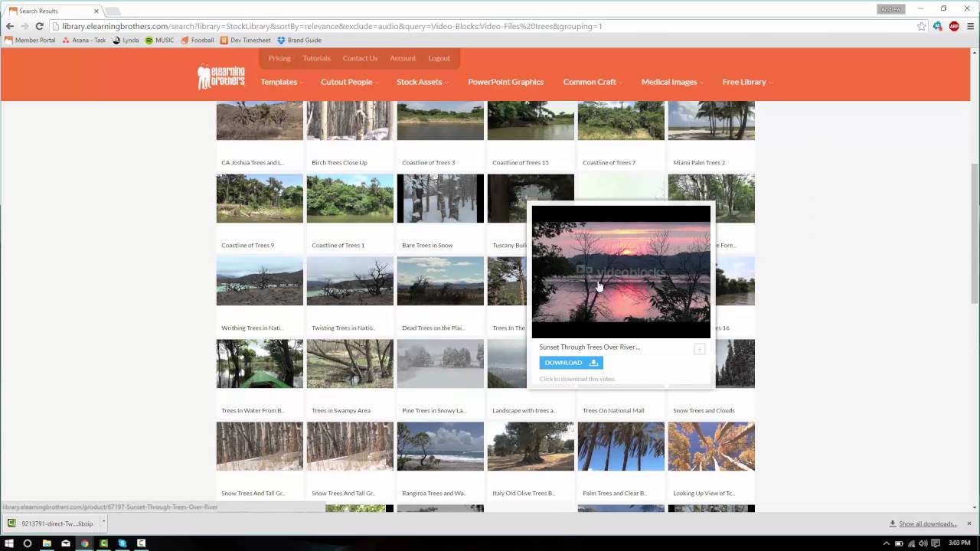The image size is (980, 551).
Task: Bookmark this page with the star icon
Action: 922,26
